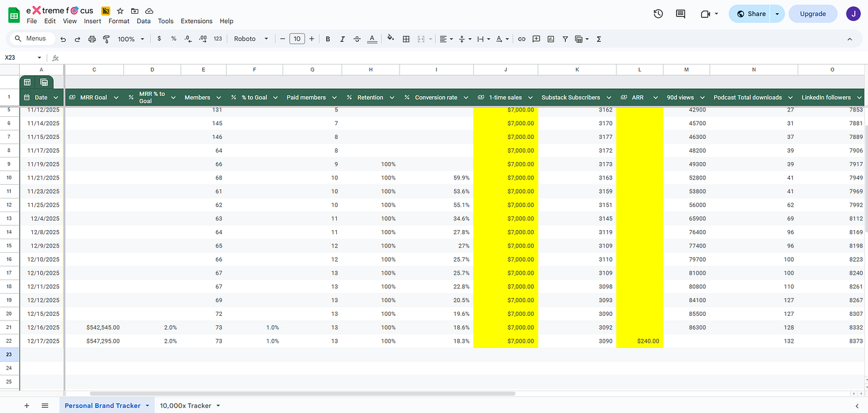This screenshot has height=413, width=868.
Task: Open the text rotation dropdown
Action: click(501, 39)
